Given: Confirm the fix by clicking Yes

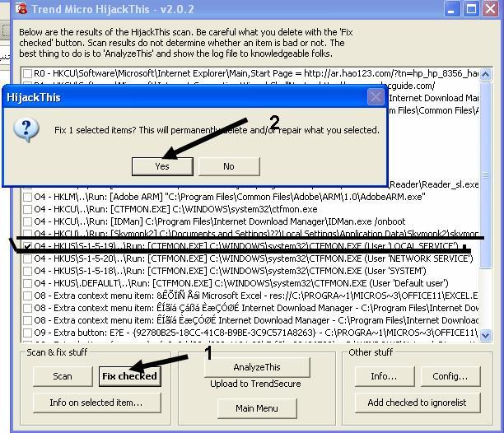Looking at the screenshot, I should pos(162,166).
